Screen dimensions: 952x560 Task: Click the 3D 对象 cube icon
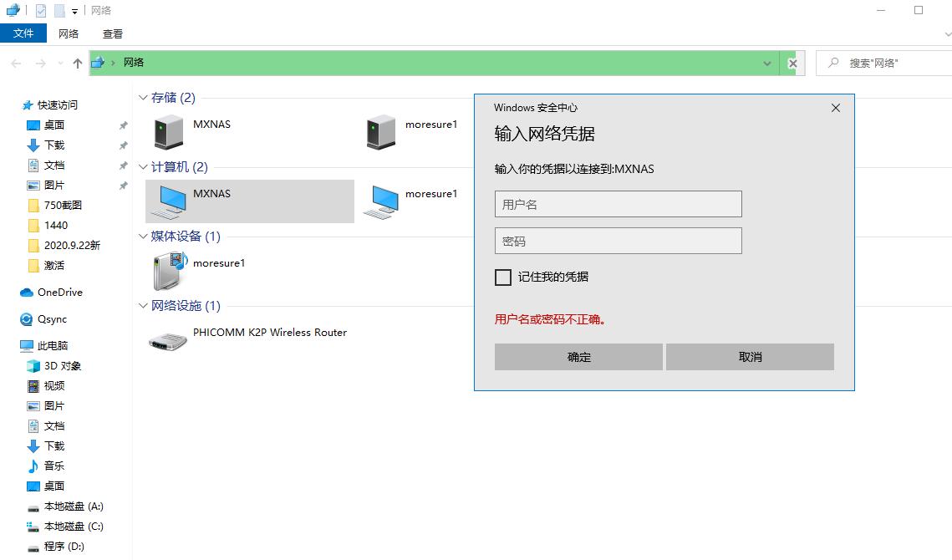click(33, 365)
